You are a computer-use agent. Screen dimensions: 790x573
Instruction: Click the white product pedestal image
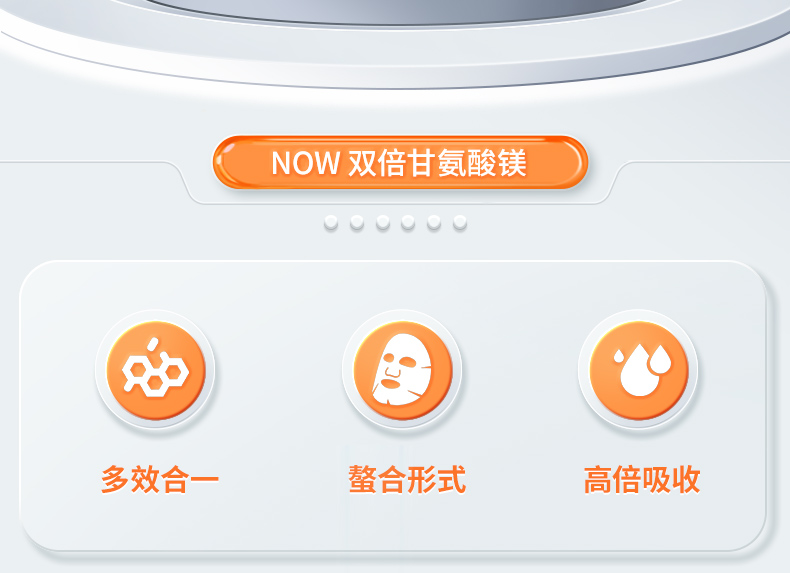click(395, 45)
